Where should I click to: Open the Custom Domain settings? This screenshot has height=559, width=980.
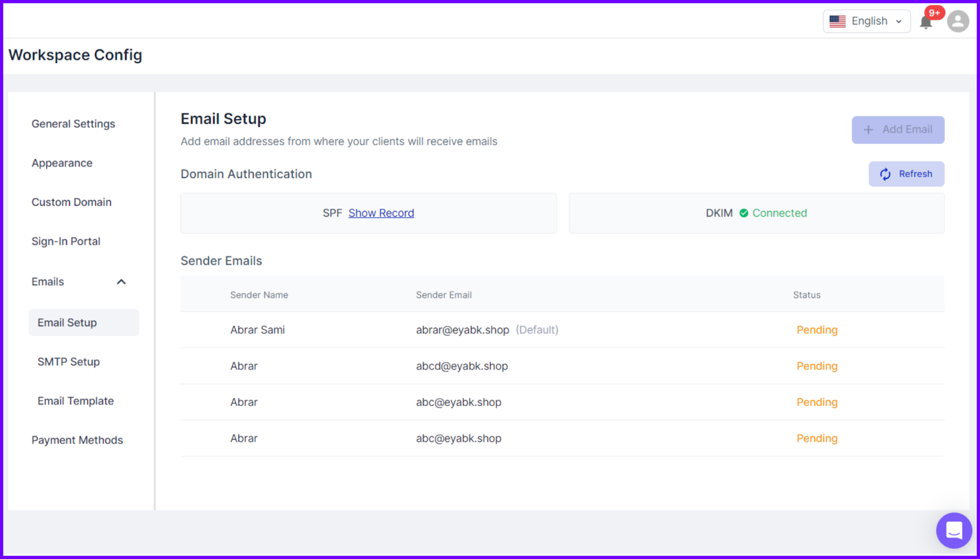click(72, 202)
